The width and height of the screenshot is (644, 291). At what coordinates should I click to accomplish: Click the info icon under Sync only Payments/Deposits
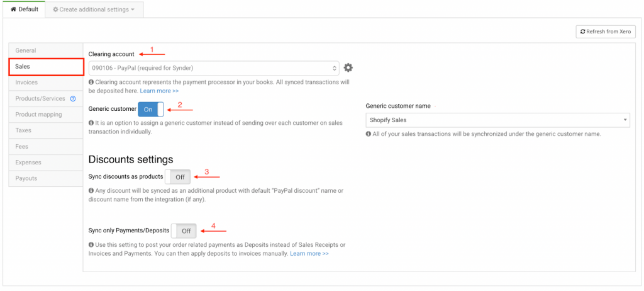point(91,245)
